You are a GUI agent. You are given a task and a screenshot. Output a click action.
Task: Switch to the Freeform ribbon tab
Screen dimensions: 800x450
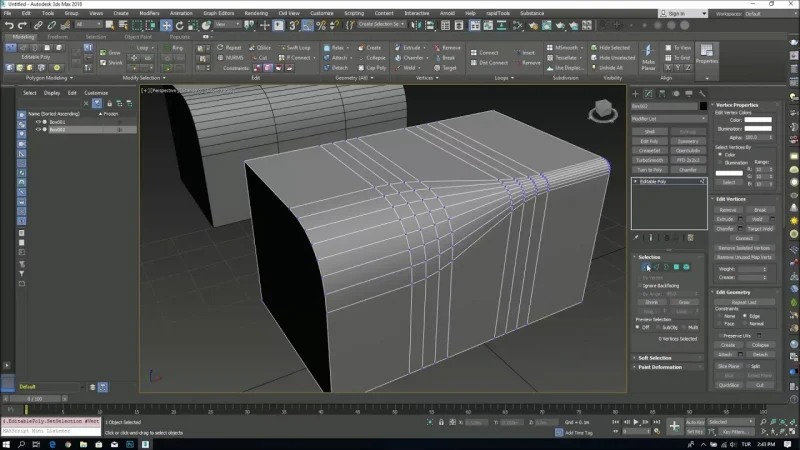coord(58,36)
